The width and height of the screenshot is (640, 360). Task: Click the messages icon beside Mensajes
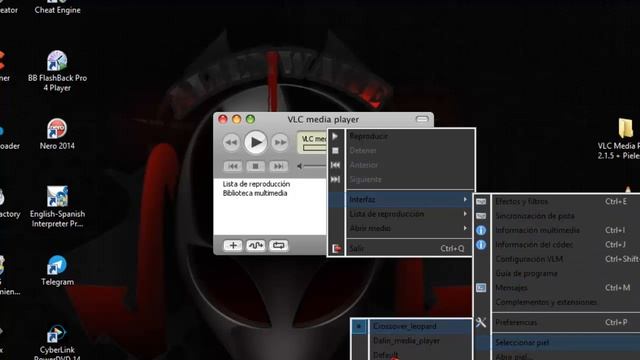coord(481,288)
